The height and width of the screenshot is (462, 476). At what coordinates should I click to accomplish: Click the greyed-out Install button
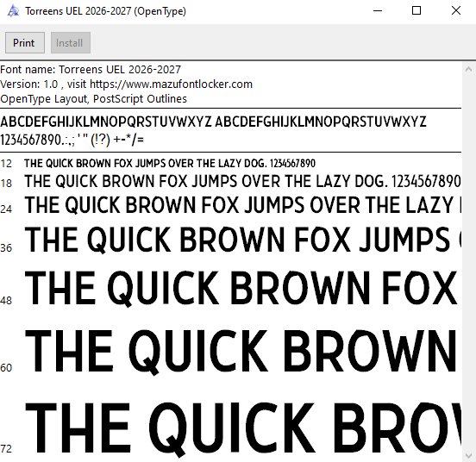71,43
